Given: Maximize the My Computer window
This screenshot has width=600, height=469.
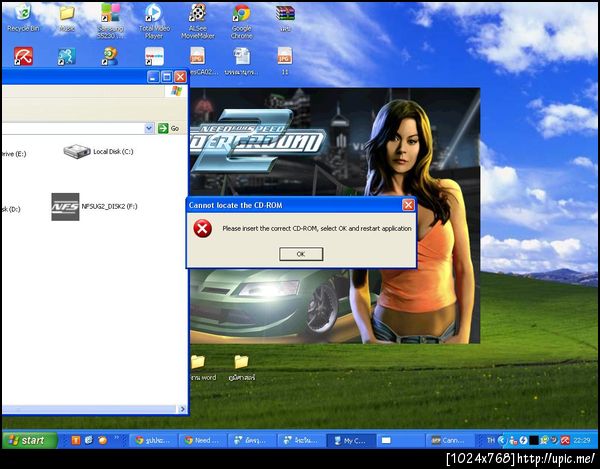Looking at the screenshot, I should 167,77.
